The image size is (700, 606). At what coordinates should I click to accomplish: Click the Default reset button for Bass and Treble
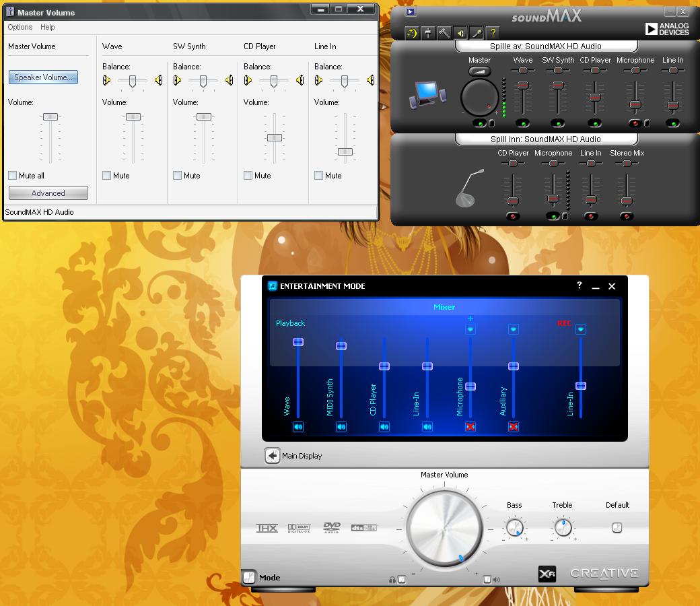pos(617,528)
